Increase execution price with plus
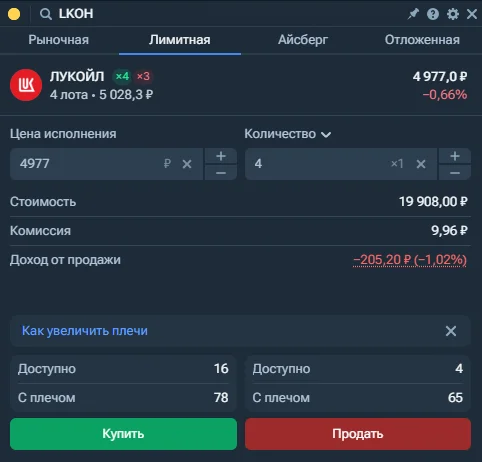This screenshot has height=462, width=482. (x=221, y=156)
